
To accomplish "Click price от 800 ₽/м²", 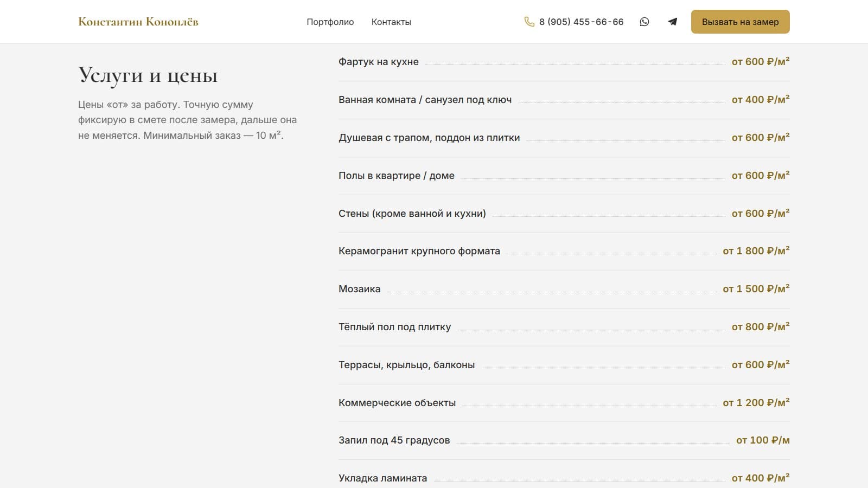I will 761,327.
